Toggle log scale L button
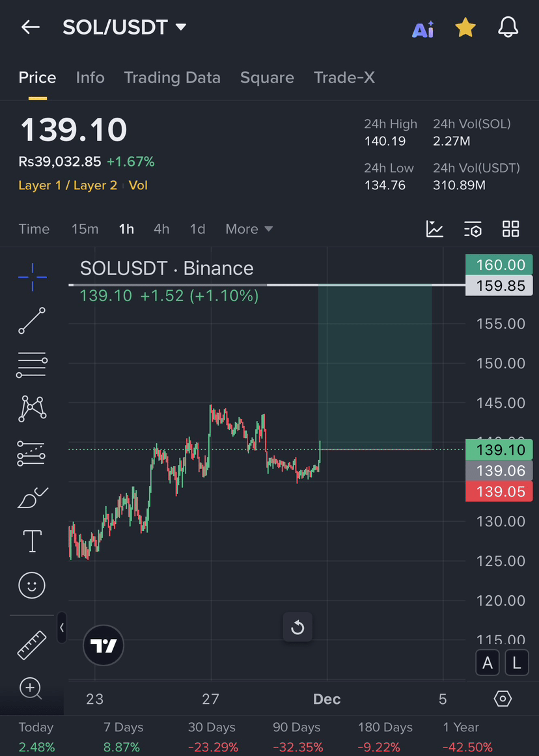539x756 pixels. (517, 663)
